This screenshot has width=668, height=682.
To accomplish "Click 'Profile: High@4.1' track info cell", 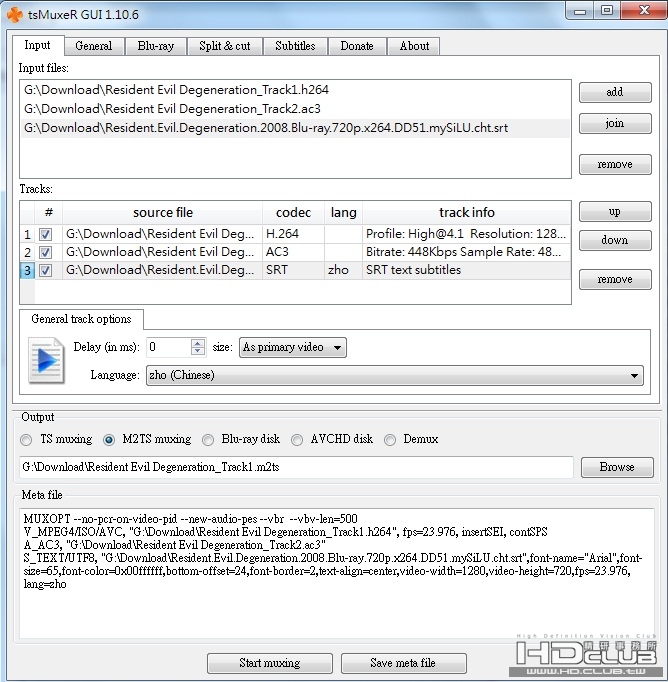I will [x=467, y=234].
